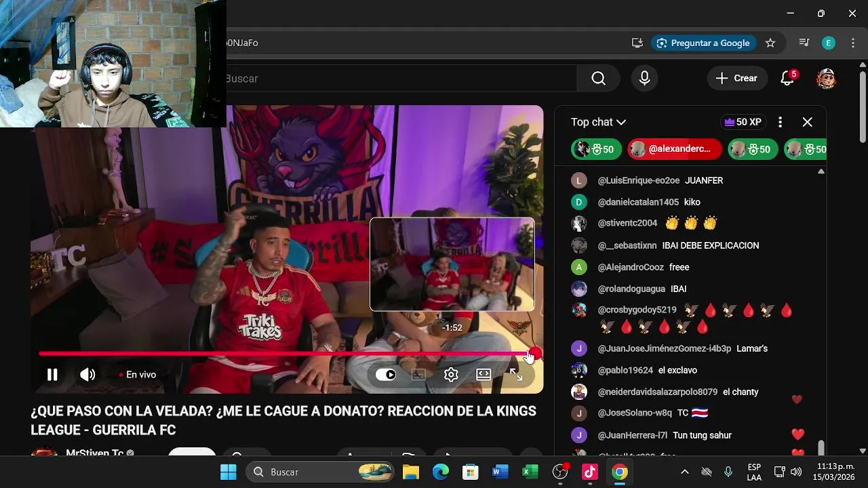868x488 pixels.
Task: Click user @danielcatalan1405 in chat
Action: point(638,202)
